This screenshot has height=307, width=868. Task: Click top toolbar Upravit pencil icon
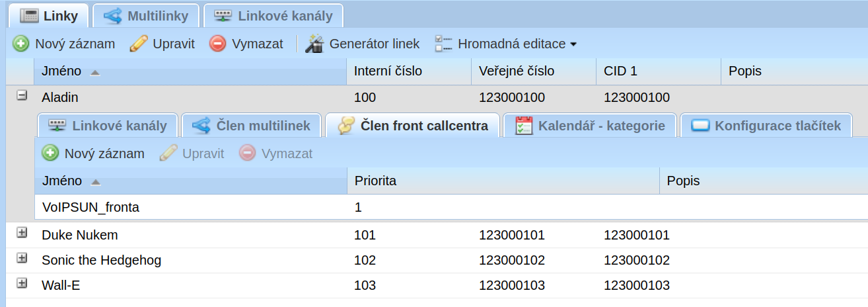[x=139, y=44]
